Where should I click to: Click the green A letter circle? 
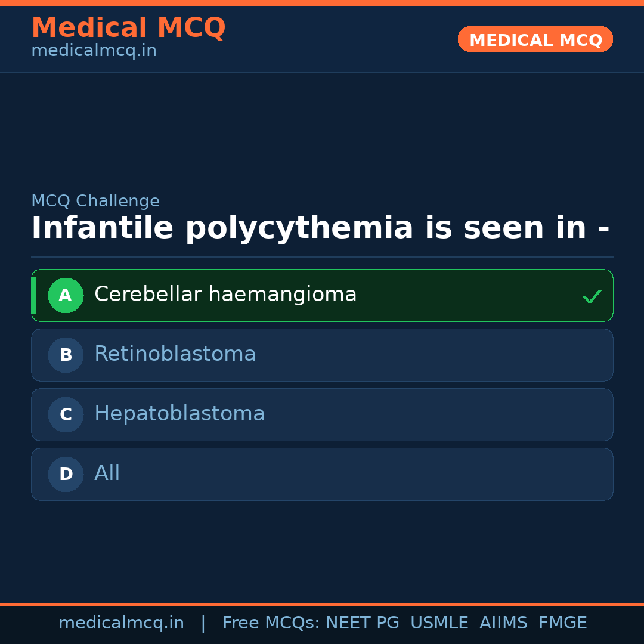coord(66,295)
